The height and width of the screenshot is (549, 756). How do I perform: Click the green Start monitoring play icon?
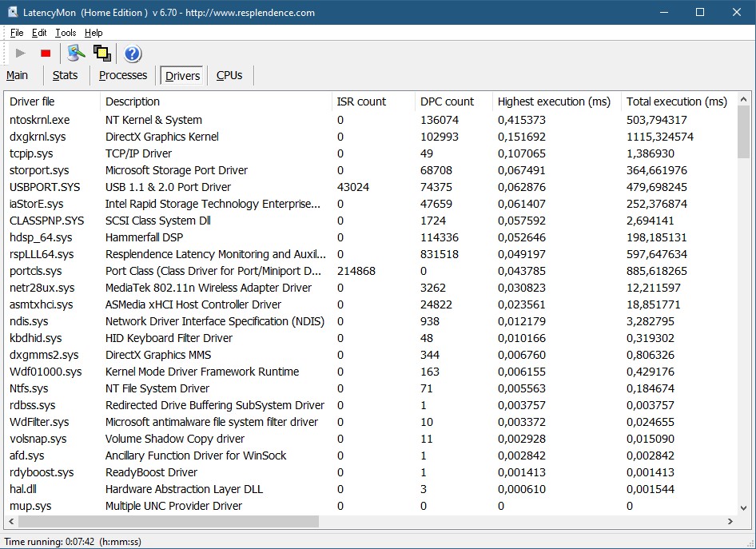[x=21, y=54]
